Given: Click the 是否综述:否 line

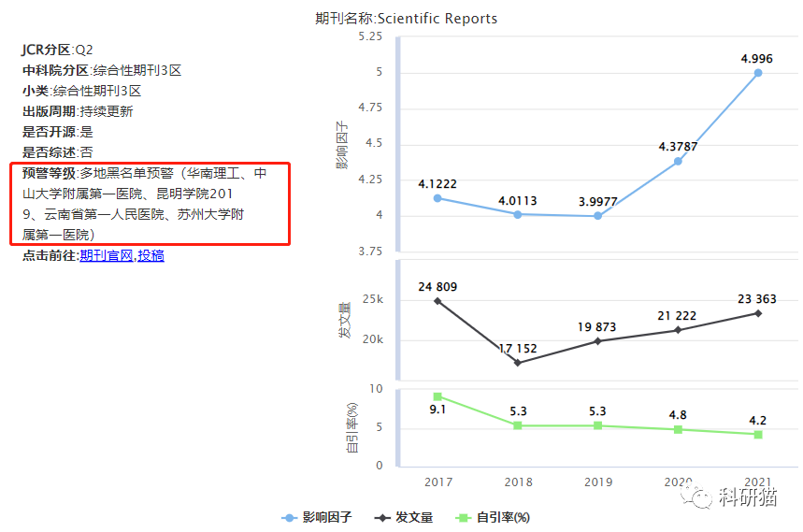Looking at the screenshot, I should click(57, 152).
